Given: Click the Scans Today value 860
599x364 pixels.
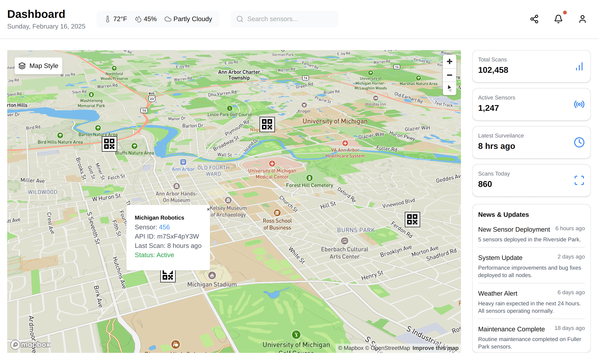Looking at the screenshot, I should (485, 184).
